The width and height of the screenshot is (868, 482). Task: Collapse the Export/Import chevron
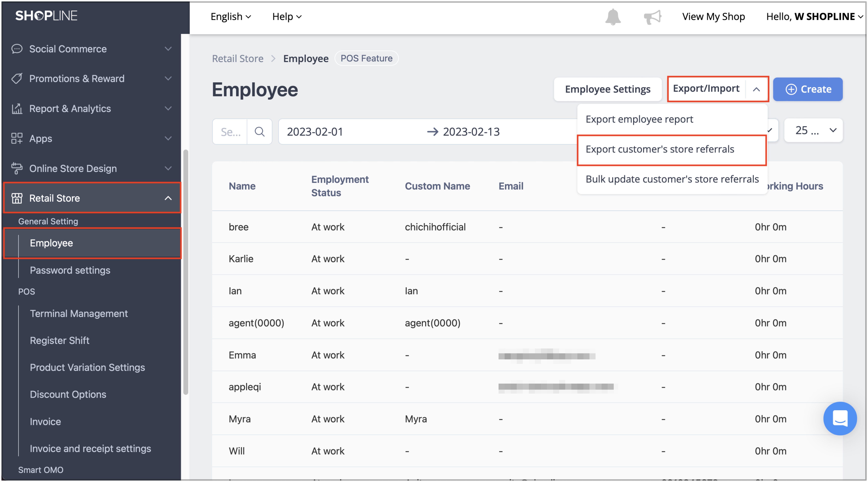click(x=756, y=89)
